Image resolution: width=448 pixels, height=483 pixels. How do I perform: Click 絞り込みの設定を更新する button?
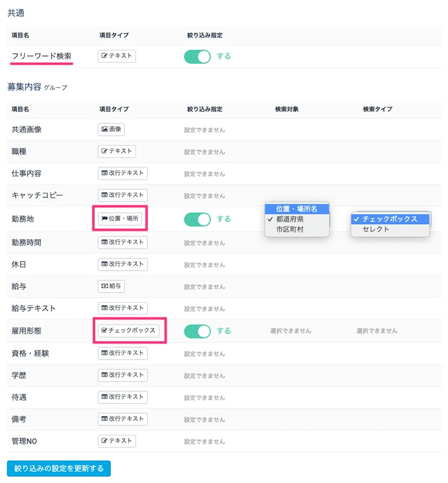click(59, 468)
